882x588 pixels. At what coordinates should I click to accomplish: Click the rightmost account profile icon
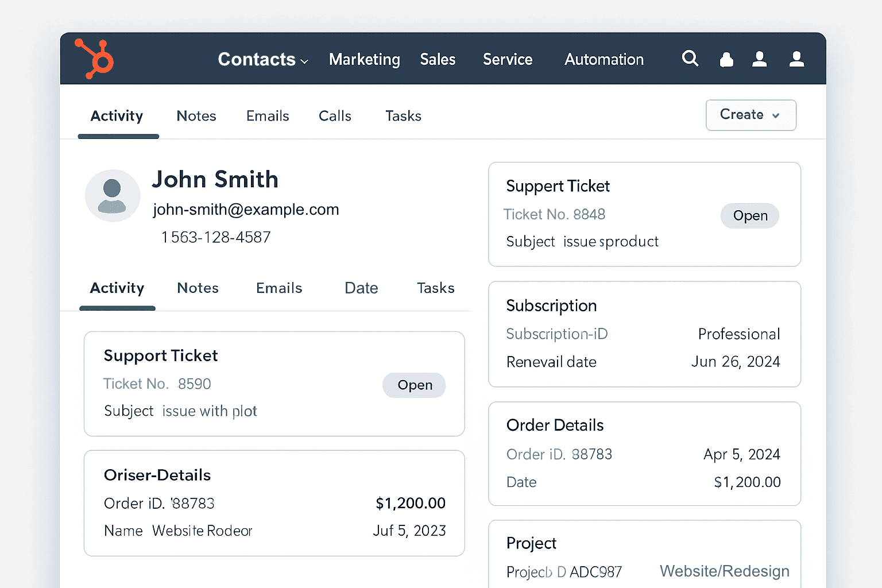click(796, 59)
